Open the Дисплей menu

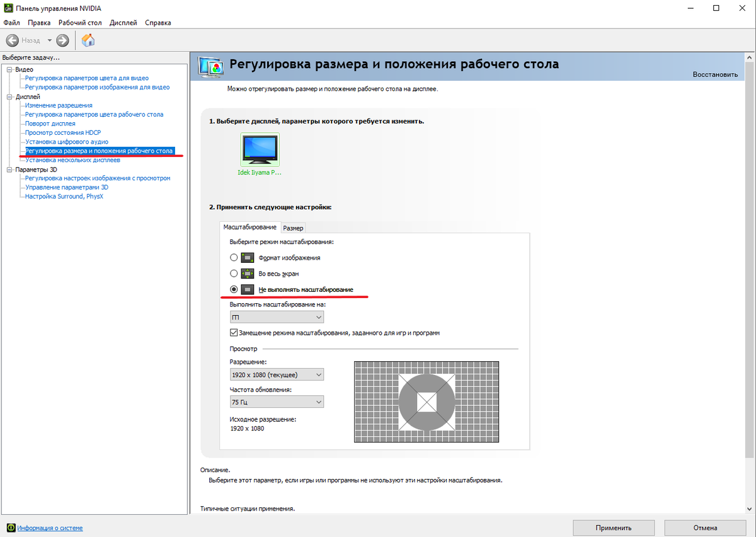pyautogui.click(x=123, y=23)
